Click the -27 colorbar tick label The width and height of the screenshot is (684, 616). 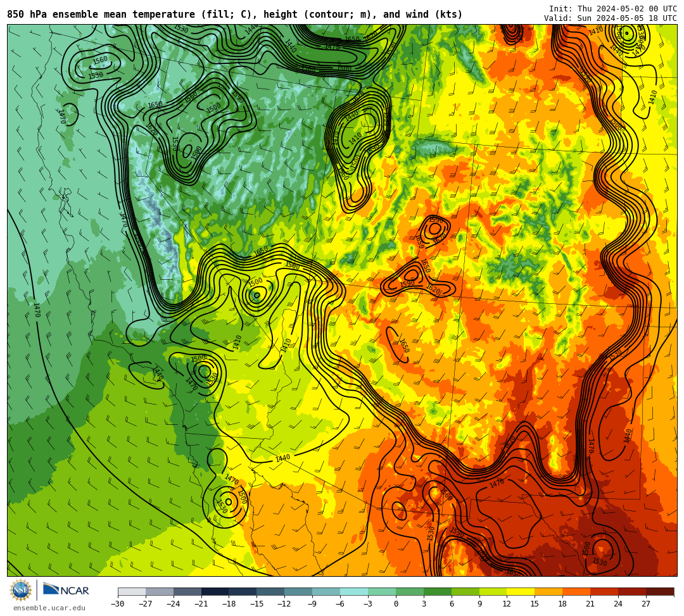coord(146,604)
